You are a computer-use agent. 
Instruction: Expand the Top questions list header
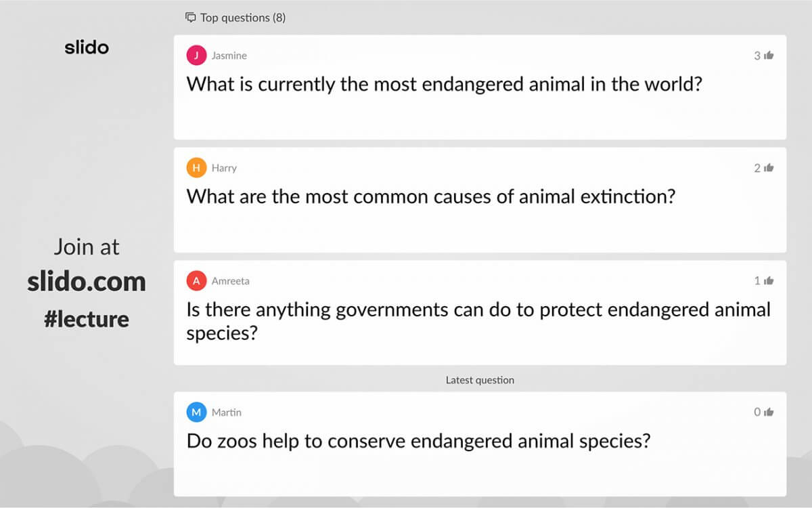[235, 18]
